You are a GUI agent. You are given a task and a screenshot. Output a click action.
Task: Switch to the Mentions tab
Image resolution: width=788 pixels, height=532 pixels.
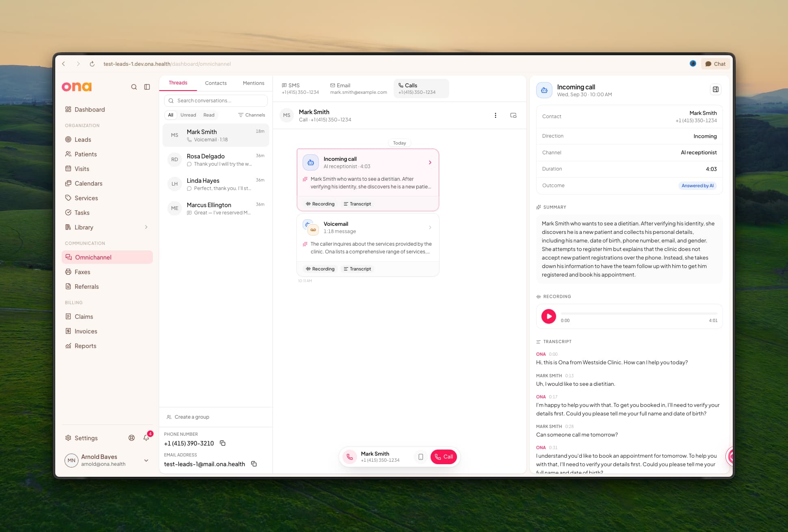(253, 83)
